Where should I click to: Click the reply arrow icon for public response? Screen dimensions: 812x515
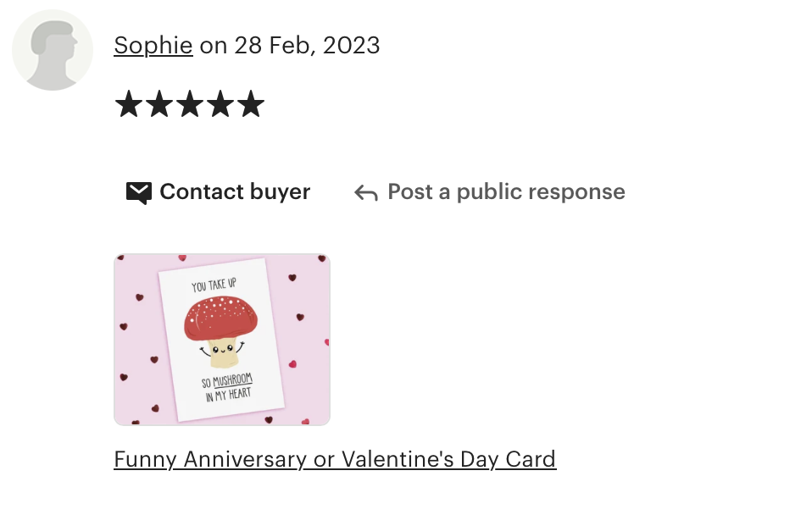[x=366, y=193]
